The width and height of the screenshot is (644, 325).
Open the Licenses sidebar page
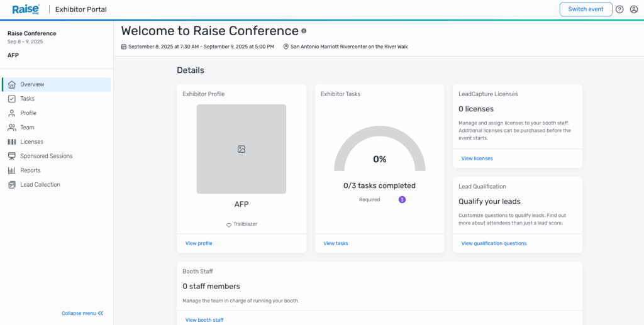(56, 142)
